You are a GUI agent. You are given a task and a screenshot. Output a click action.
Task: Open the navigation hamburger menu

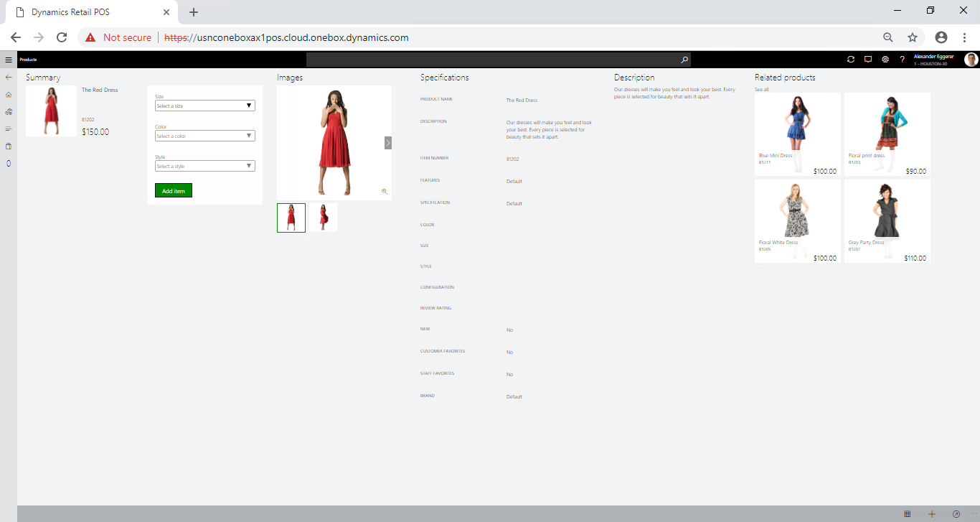tap(9, 60)
